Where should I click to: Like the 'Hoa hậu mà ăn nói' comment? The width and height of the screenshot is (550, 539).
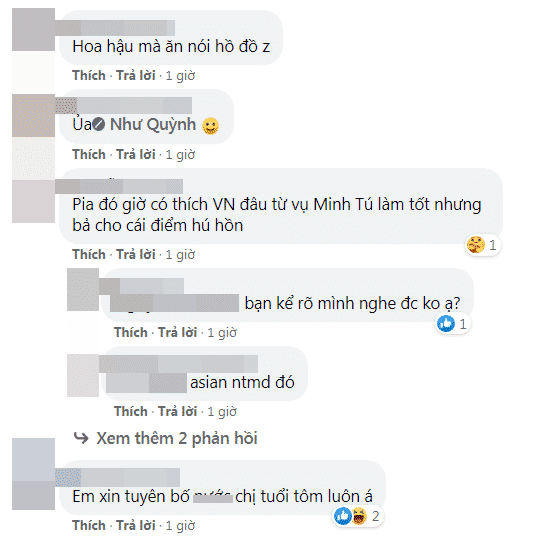pos(89,75)
